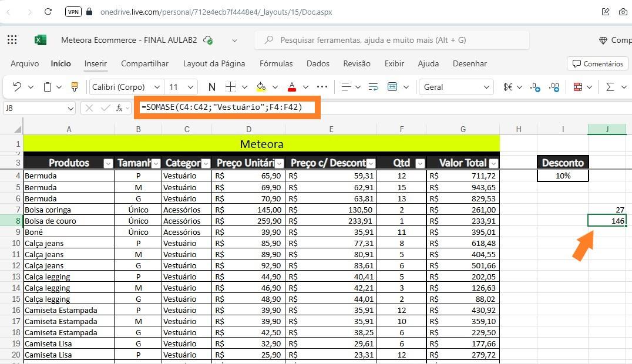Expand the file name options chevron
The height and width of the screenshot is (364, 632).
point(234,41)
